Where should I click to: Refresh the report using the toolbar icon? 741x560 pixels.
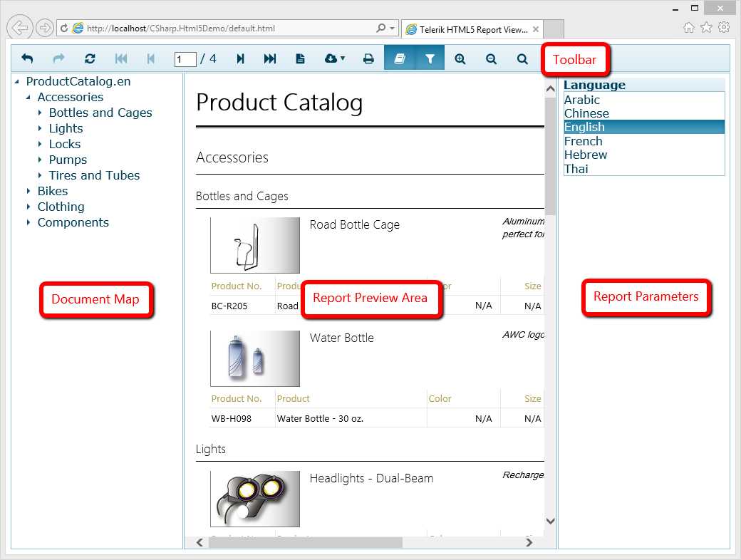click(x=90, y=58)
